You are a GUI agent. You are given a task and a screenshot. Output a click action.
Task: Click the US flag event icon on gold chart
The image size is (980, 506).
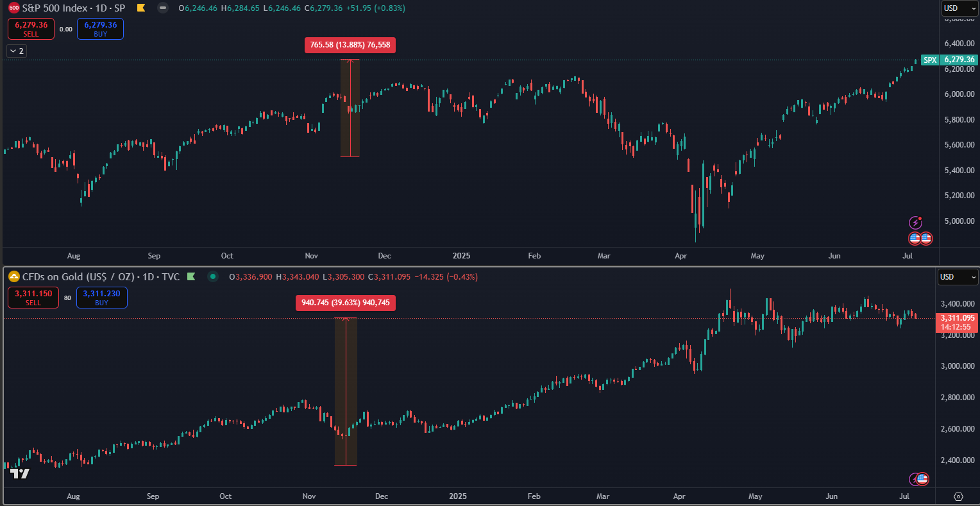tap(922, 479)
